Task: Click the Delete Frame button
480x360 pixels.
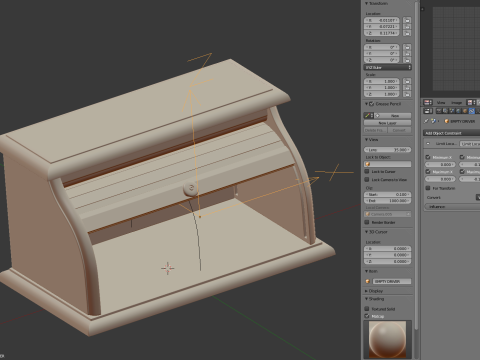Action: click(376, 130)
